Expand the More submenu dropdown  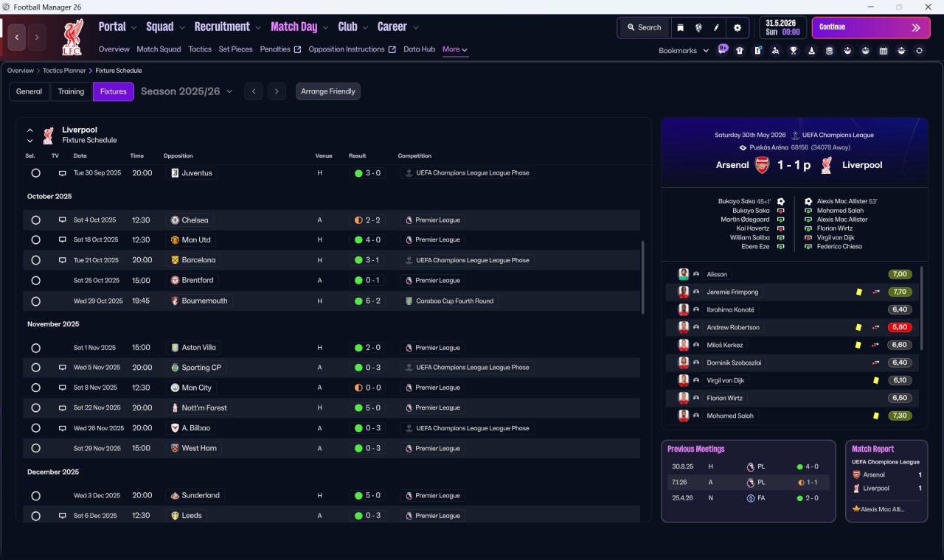(x=455, y=49)
